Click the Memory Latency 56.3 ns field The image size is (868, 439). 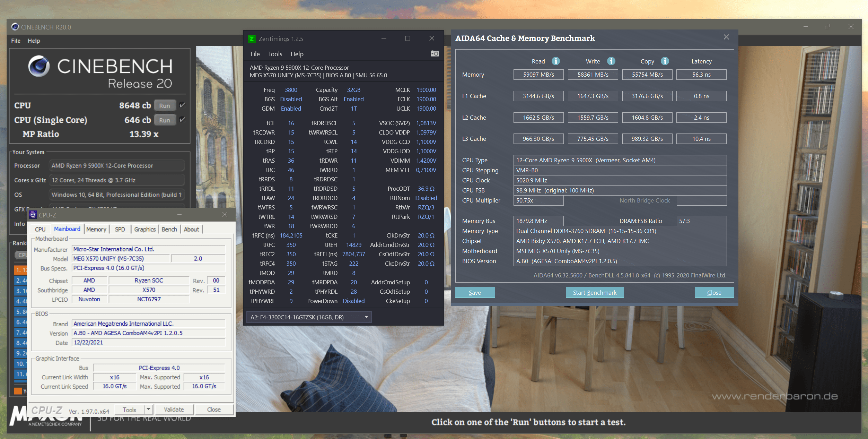tap(701, 75)
